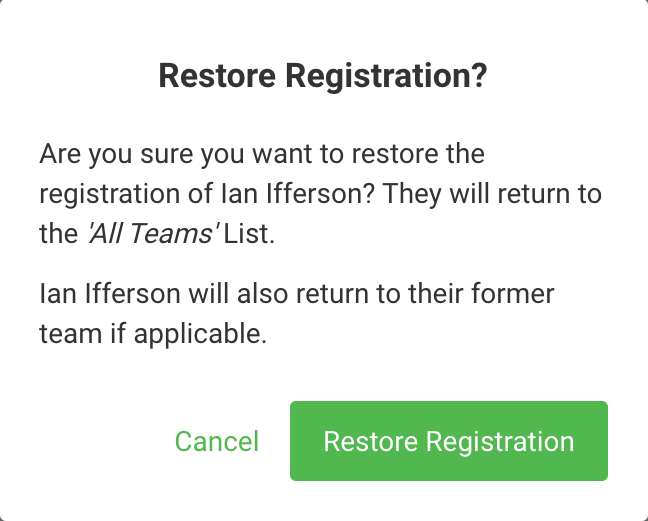Click the "former team if applicable" text
The image size is (648, 521).
[x=153, y=334]
